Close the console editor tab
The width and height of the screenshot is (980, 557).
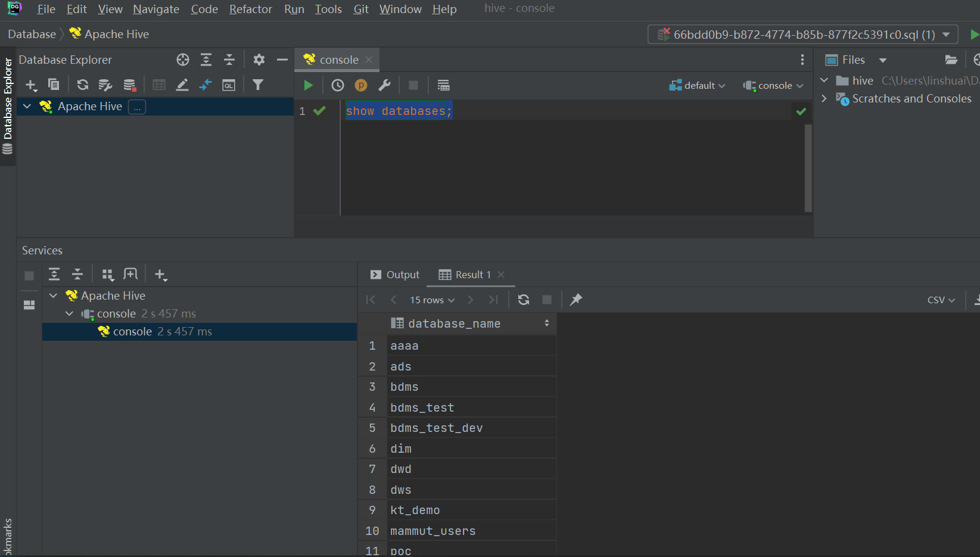pos(369,60)
